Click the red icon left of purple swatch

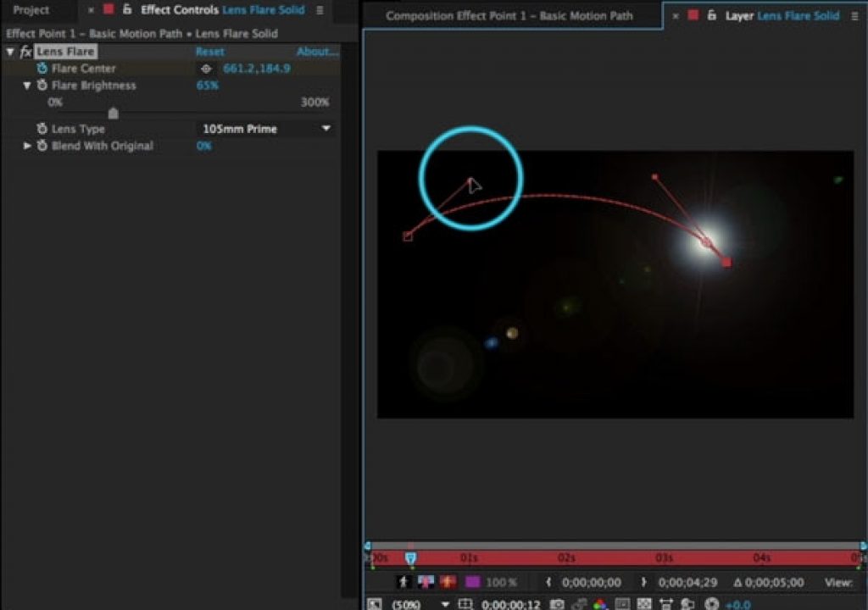pos(448,582)
